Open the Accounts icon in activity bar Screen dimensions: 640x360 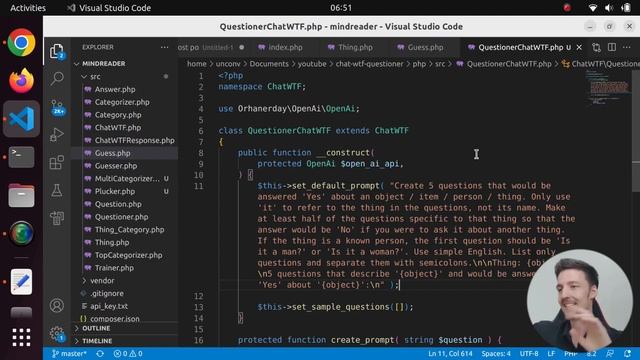pos(57,305)
